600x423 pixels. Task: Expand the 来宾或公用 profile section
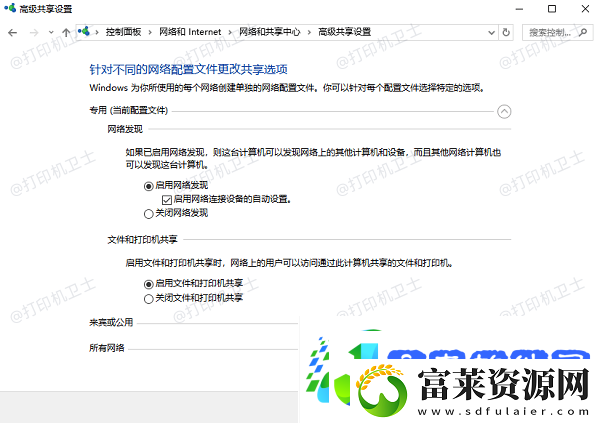pos(111,322)
